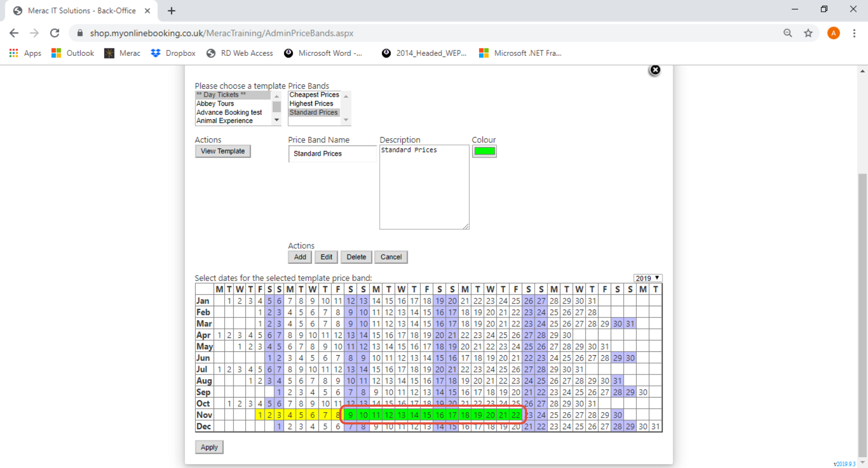Close the Merac IT Solutions tab
Image resolution: width=868 pixels, height=468 pixels.
147,11
